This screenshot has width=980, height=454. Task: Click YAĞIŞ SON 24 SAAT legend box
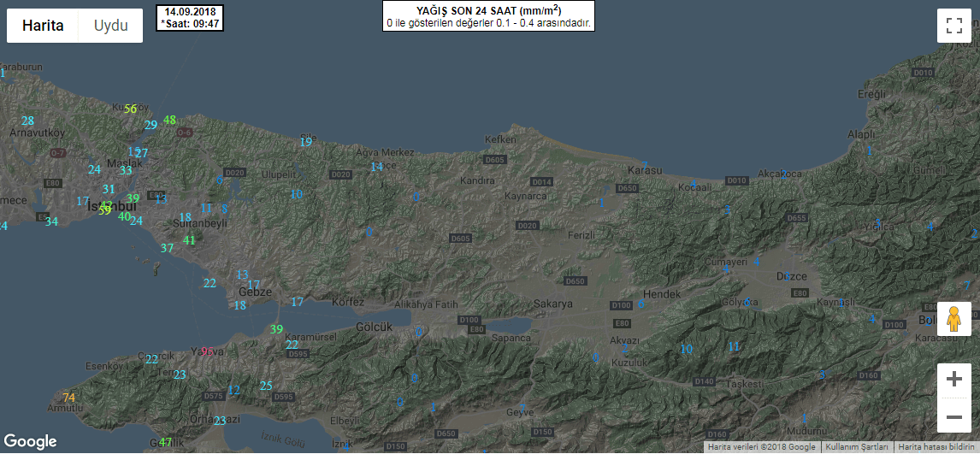488,17
